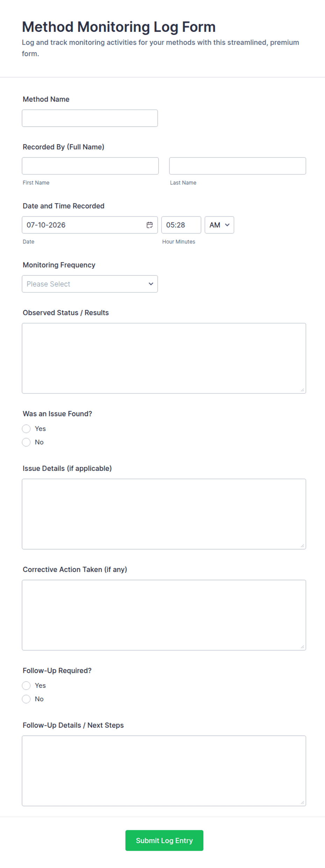Click the Corrective Action Taken text area
The image size is (325, 868).
tap(164, 615)
